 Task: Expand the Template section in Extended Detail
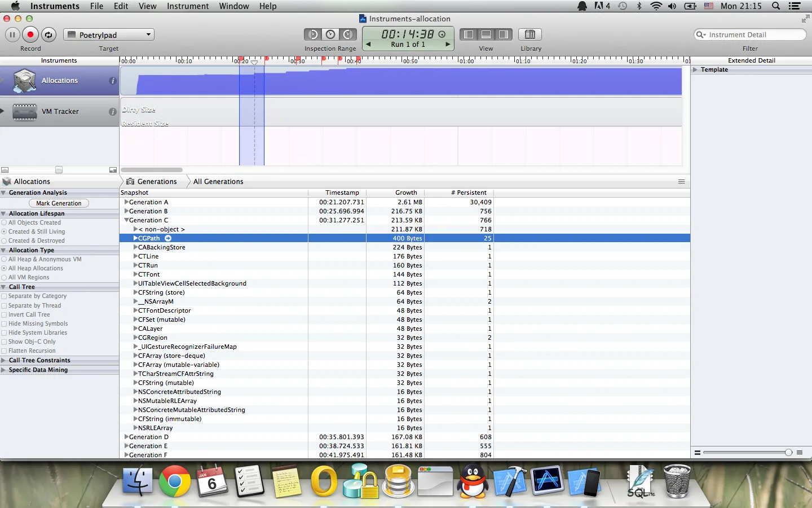point(695,69)
